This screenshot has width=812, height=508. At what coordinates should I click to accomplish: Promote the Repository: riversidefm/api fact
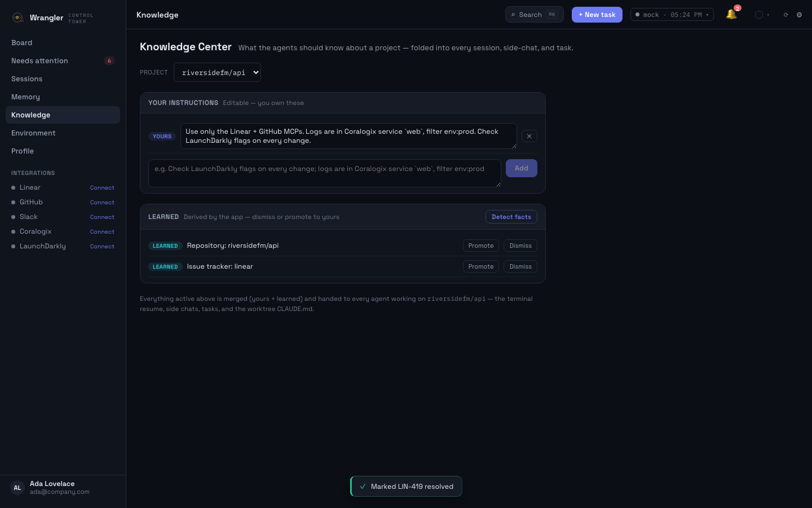click(x=481, y=246)
